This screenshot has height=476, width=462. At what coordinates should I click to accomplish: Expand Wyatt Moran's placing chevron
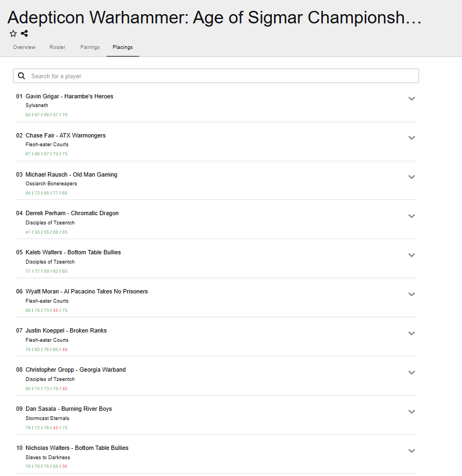tap(411, 295)
